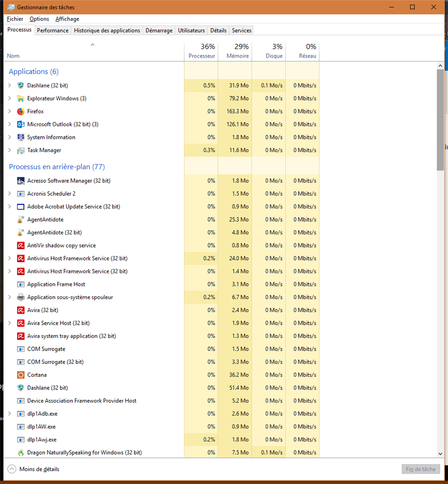Image resolution: width=448 pixels, height=484 pixels.
Task: Open the Options menu
Action: click(x=39, y=19)
